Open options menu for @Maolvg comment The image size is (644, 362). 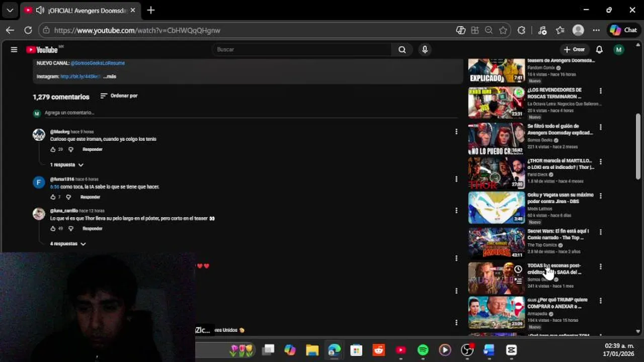tap(456, 131)
